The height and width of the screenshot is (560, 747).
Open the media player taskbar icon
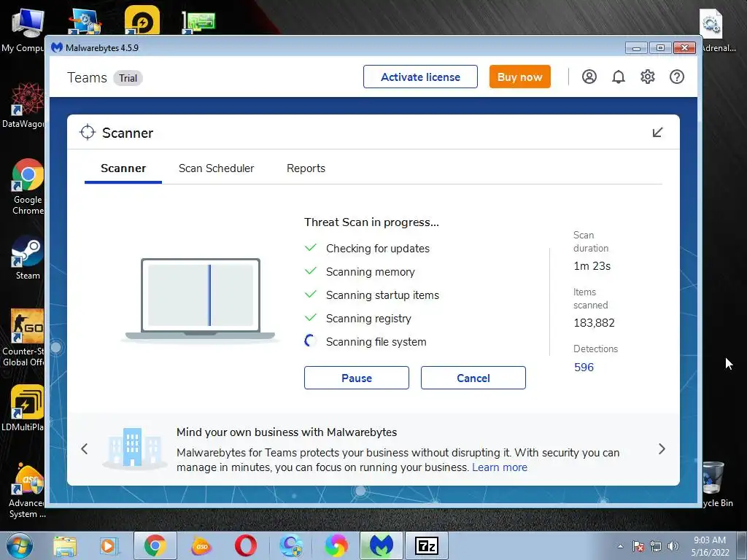click(108, 546)
